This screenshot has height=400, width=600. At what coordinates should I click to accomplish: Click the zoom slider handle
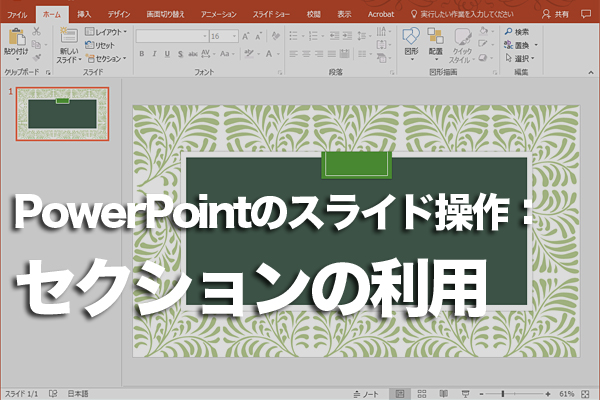[503, 394]
